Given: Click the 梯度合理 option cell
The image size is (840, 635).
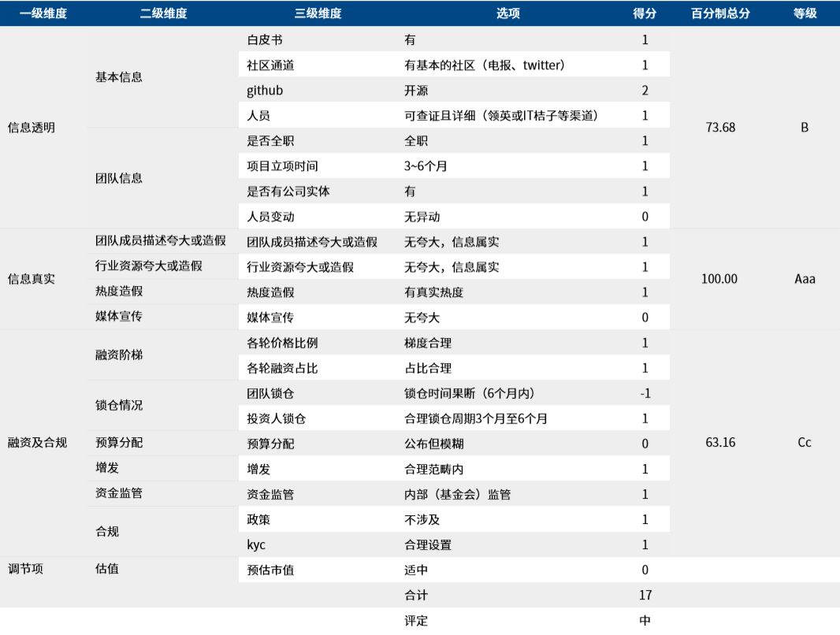Looking at the screenshot, I should tap(428, 343).
